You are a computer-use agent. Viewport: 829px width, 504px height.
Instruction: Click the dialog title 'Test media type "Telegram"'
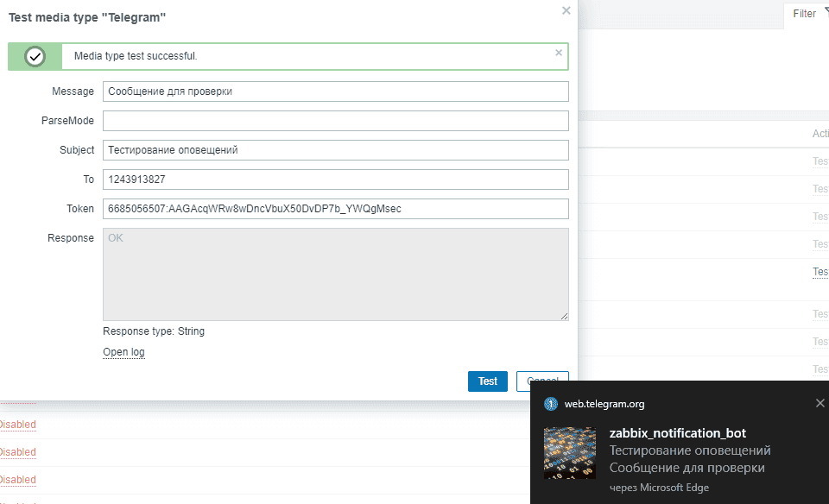[87, 17]
